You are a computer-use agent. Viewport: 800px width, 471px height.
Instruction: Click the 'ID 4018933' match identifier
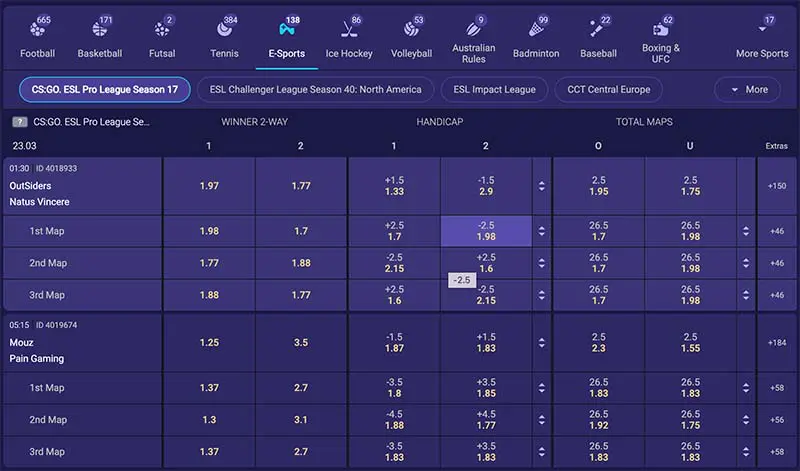tap(56, 168)
